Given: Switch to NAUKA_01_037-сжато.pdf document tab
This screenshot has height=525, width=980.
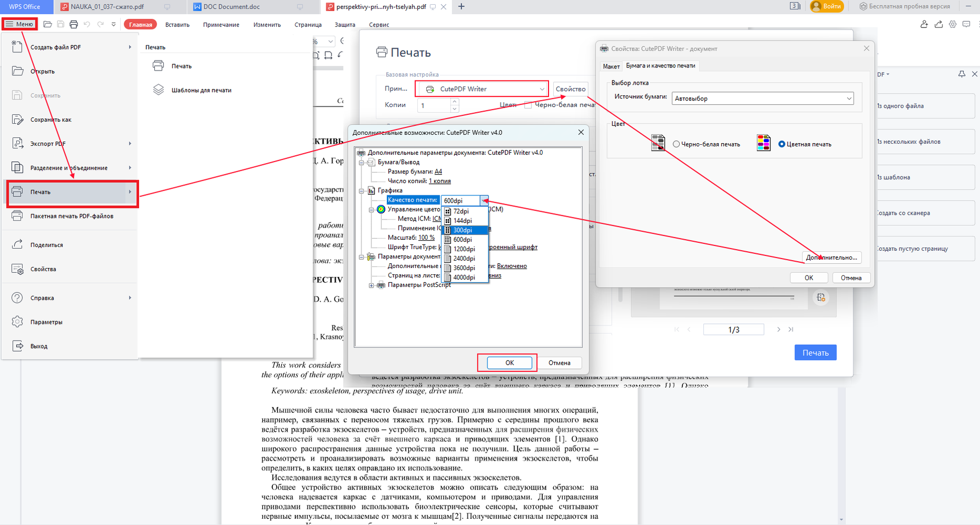Looking at the screenshot, I should [107, 7].
